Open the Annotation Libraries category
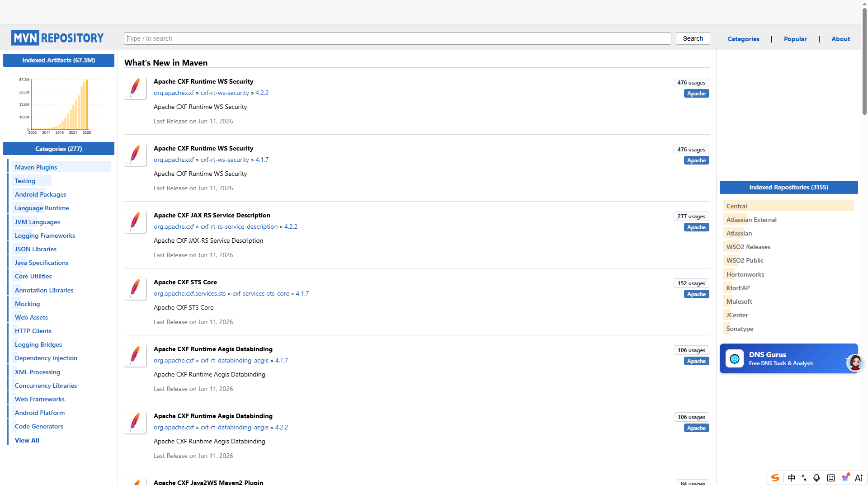868x485 pixels. (44, 290)
